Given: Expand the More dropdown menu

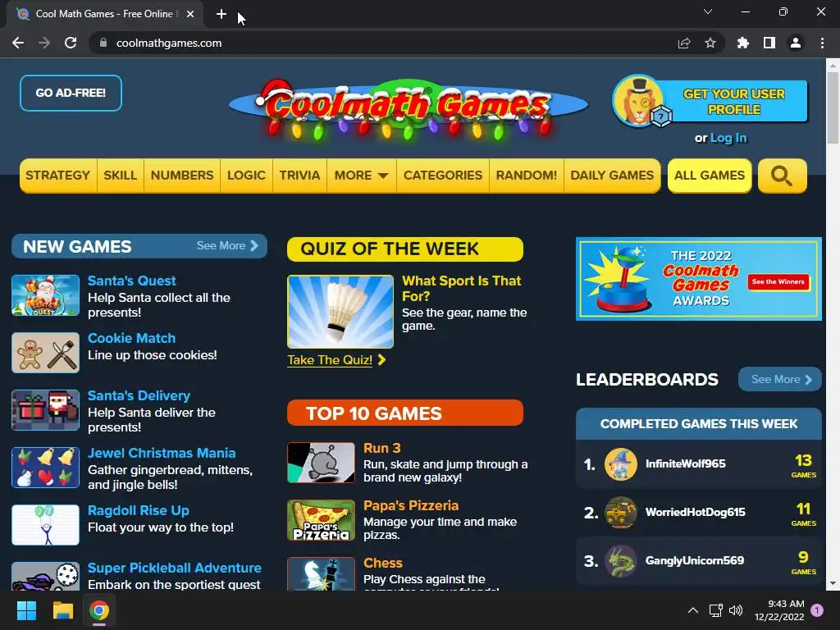Looking at the screenshot, I should pyautogui.click(x=361, y=176).
